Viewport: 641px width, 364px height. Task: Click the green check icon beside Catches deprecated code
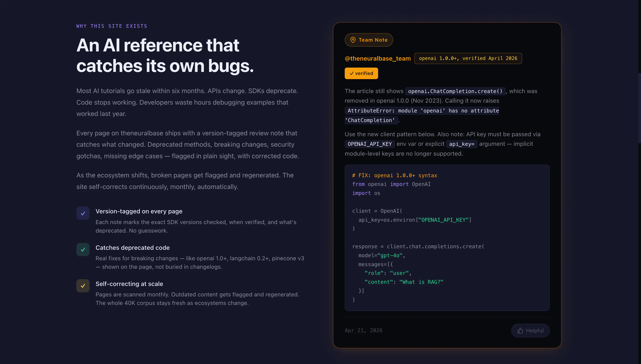83,250
